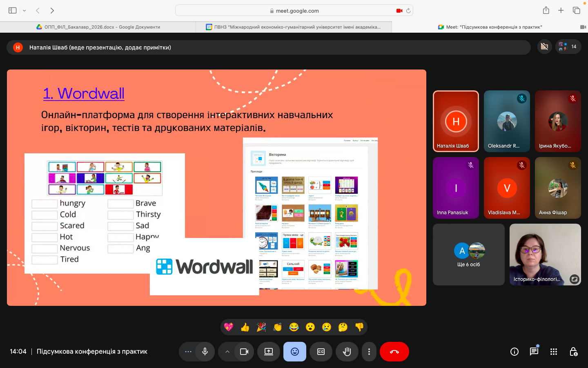Click the present screen icon

click(x=269, y=352)
